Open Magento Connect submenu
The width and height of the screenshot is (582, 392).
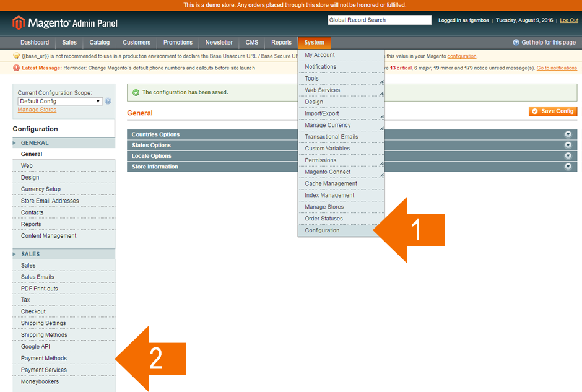tap(341, 172)
